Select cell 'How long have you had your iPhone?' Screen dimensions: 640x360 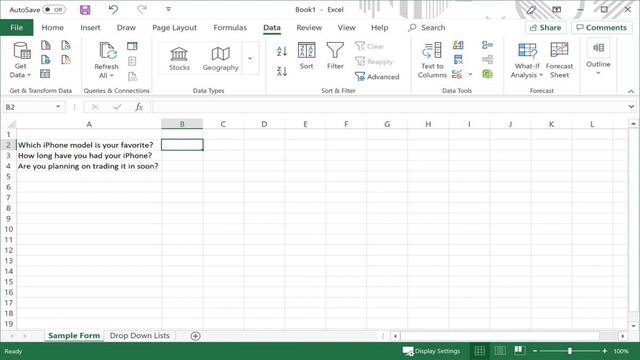(89, 156)
